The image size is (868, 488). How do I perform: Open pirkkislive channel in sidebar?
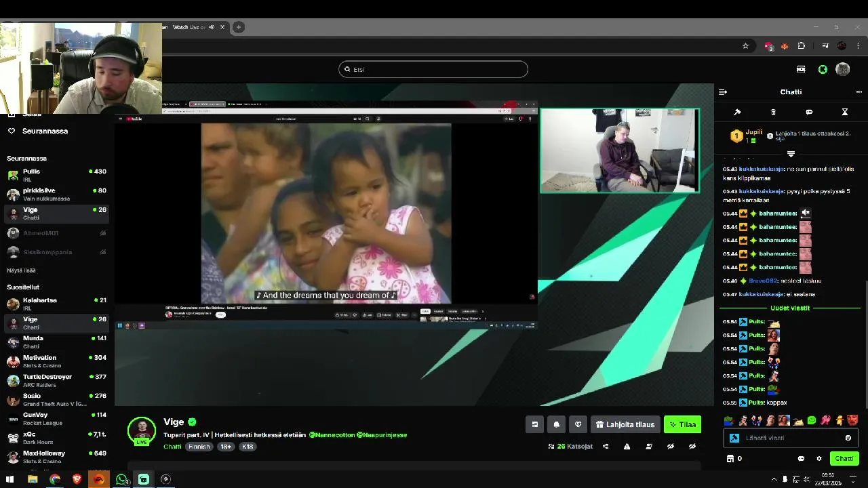(x=57, y=195)
